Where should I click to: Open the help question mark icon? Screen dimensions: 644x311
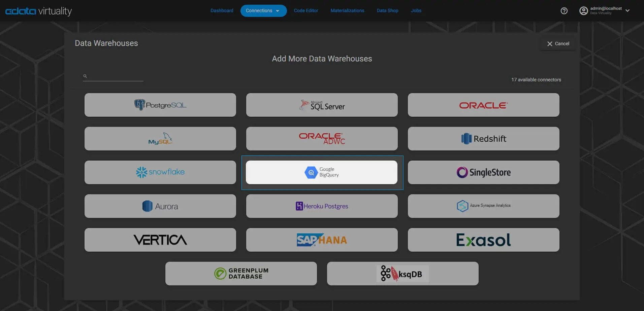[x=564, y=11]
